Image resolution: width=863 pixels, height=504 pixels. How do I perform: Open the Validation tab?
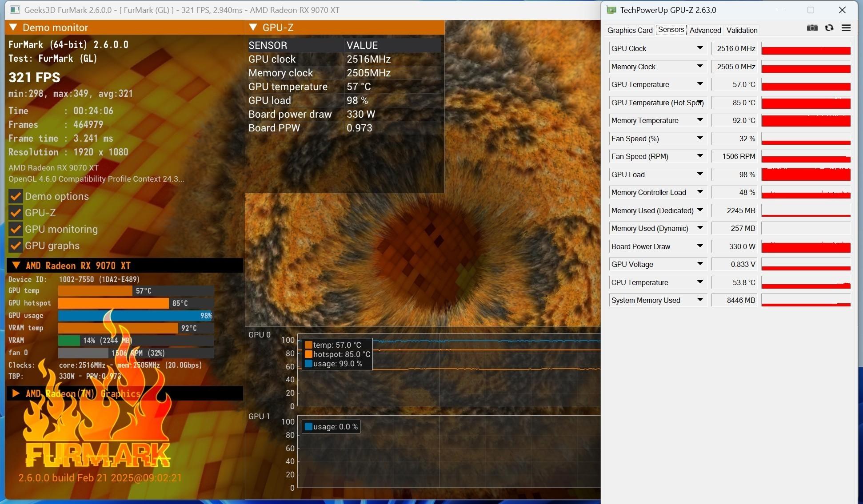pyautogui.click(x=742, y=30)
